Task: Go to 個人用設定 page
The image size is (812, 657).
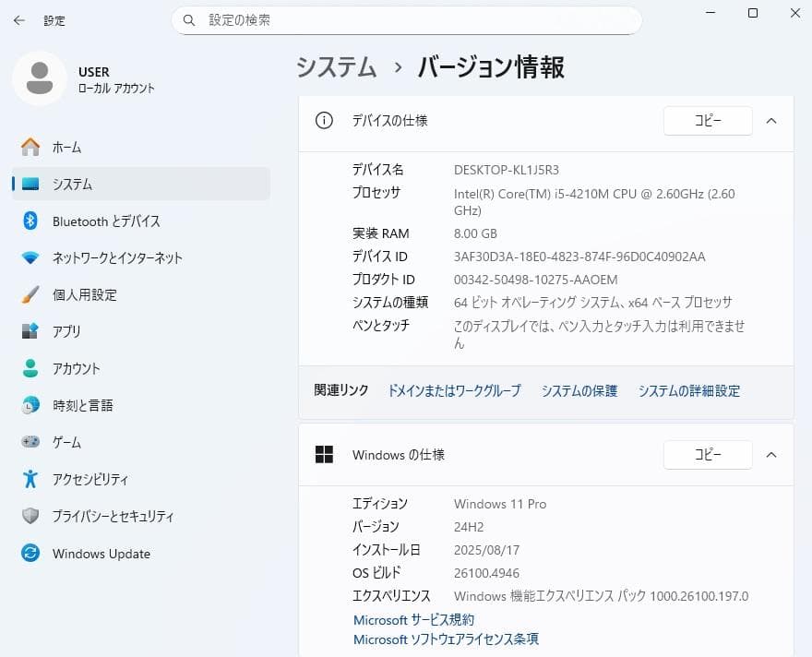Action: click(x=141, y=294)
